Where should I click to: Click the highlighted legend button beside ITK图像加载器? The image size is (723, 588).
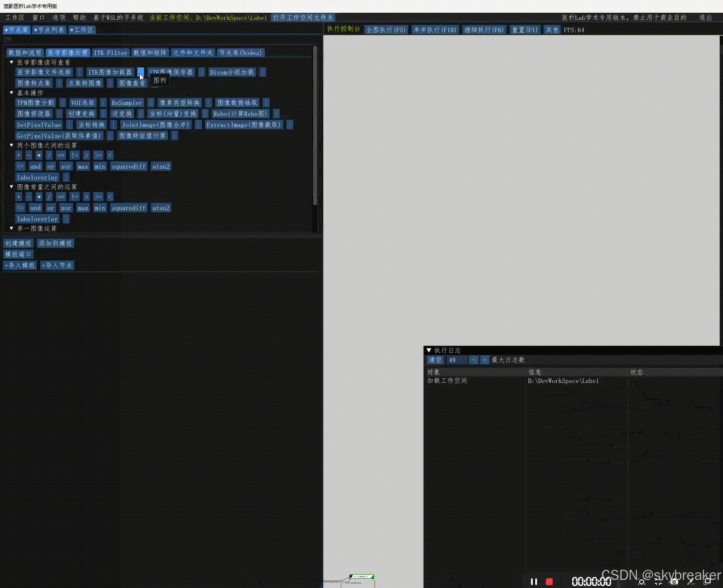pyautogui.click(x=141, y=72)
